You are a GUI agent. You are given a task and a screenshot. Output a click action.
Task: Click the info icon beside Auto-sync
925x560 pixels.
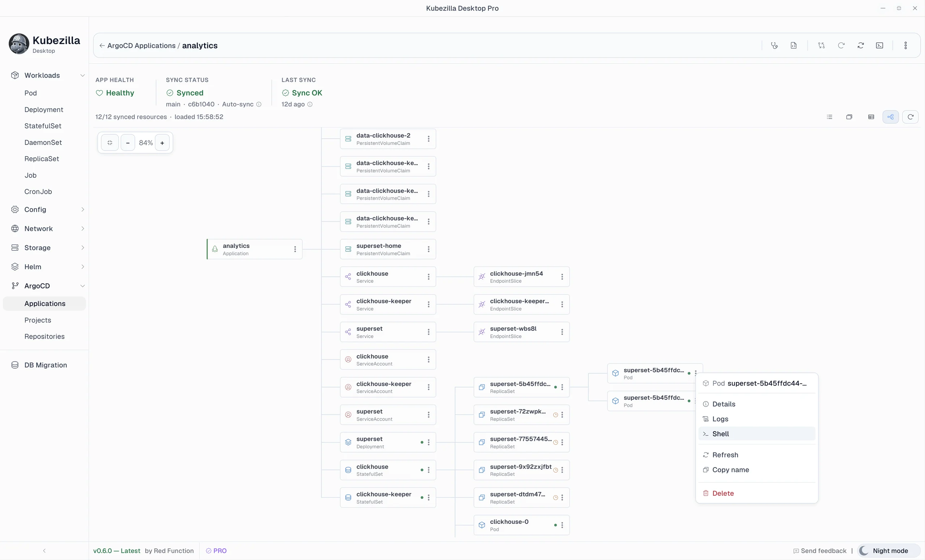[259, 104]
